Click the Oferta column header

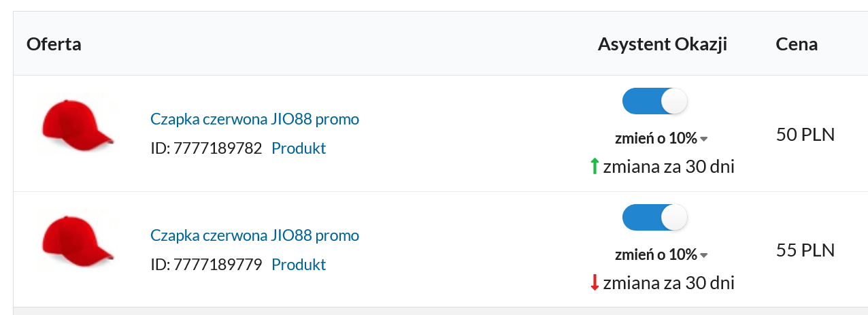tap(54, 45)
